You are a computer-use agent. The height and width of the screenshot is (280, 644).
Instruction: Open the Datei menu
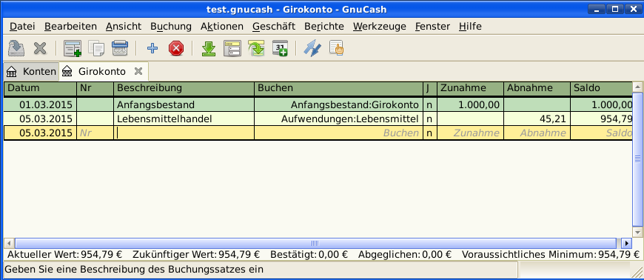22,27
